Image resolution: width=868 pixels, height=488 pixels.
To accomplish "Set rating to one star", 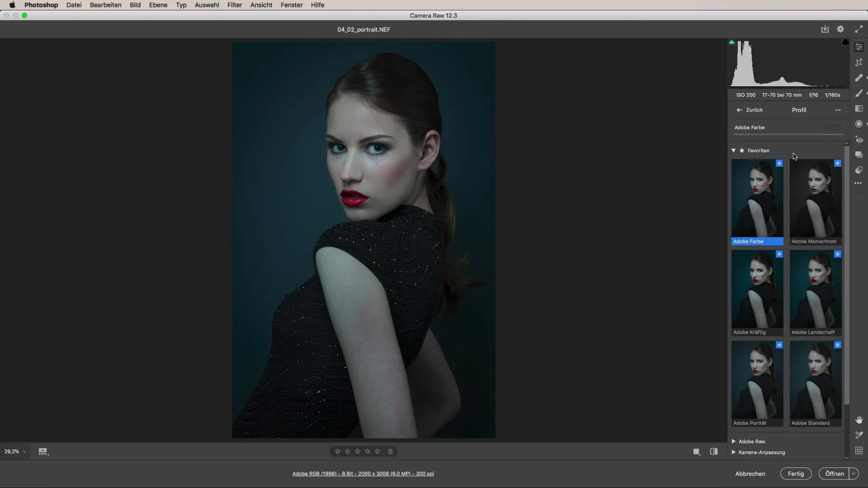I will [338, 451].
